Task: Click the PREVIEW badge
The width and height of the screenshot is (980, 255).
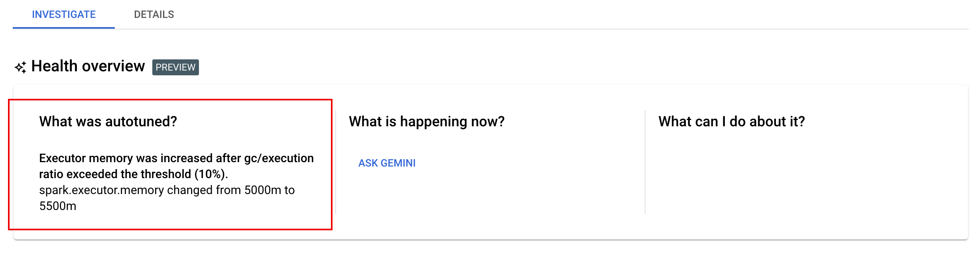Action: 175,67
